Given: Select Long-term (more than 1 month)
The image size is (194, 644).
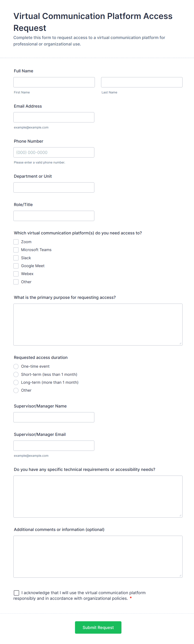Looking at the screenshot, I should point(16,382).
